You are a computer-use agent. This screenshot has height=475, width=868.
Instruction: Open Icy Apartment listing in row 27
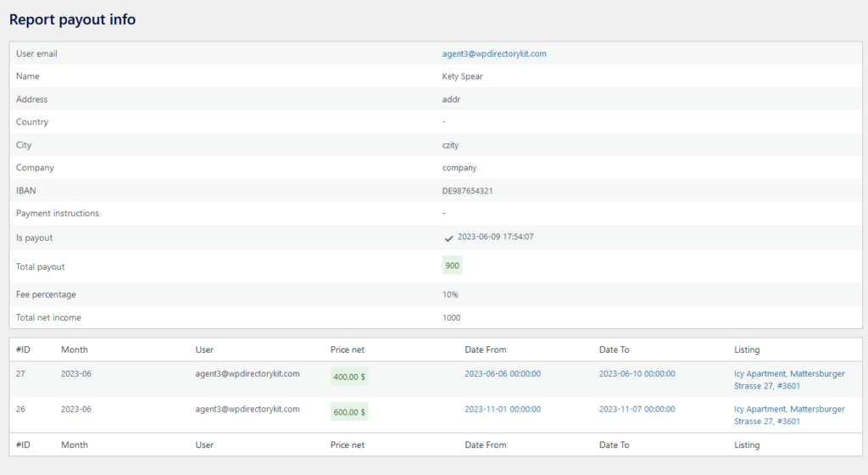click(789, 380)
